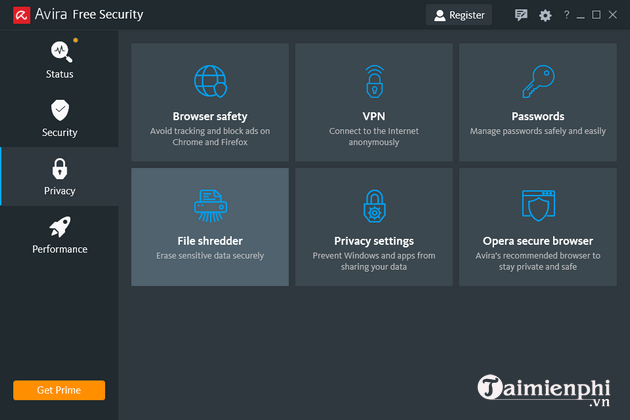Click the Privacy settings title text
The image size is (630, 420).
coord(374,241)
